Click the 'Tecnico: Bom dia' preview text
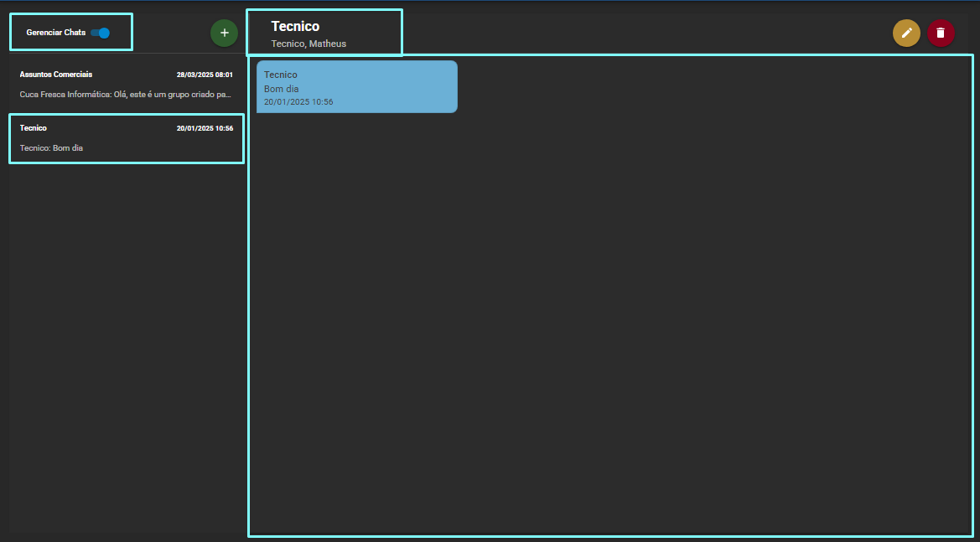This screenshot has width=980, height=542. pos(51,148)
